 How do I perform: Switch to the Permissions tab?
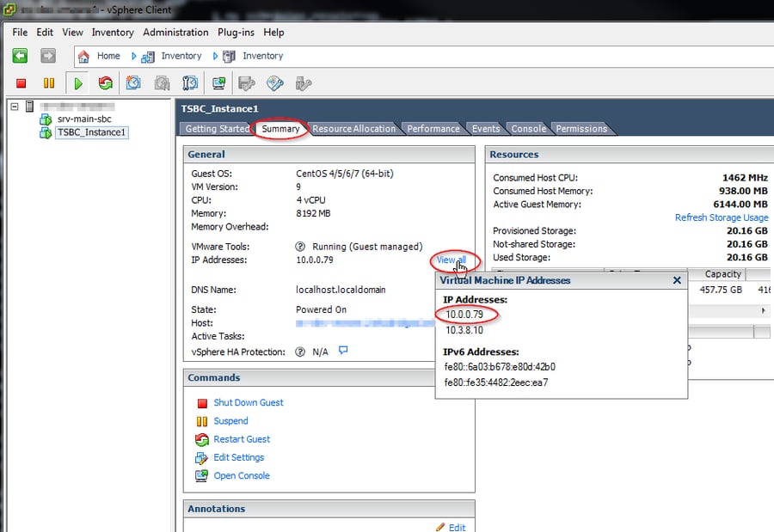581,129
